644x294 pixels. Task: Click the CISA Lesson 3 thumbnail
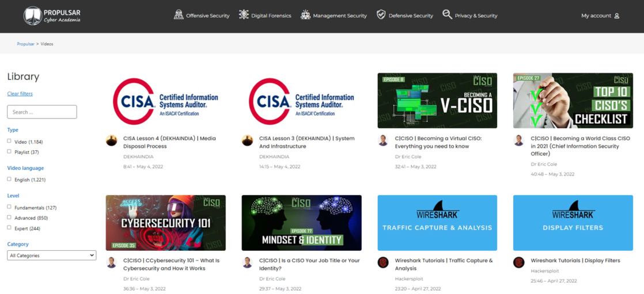pos(301,101)
